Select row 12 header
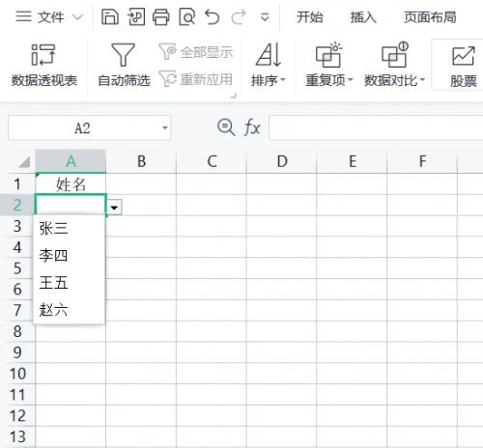This screenshot has height=448, width=483. 17,415
